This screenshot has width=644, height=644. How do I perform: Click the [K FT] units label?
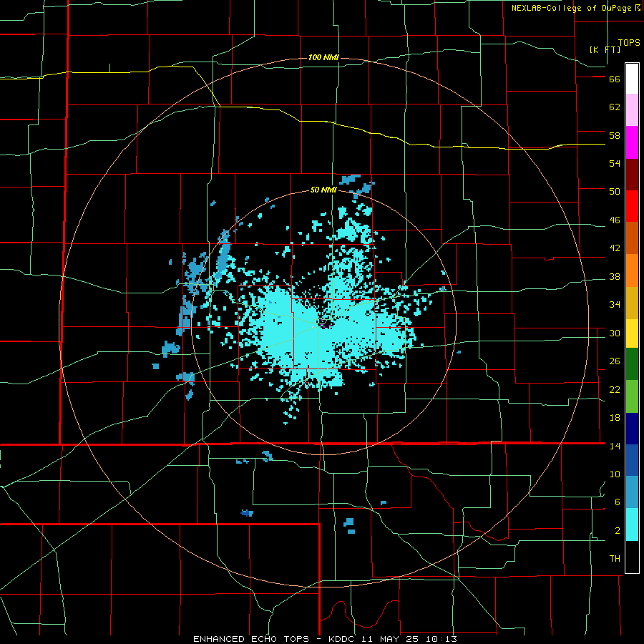(605, 49)
